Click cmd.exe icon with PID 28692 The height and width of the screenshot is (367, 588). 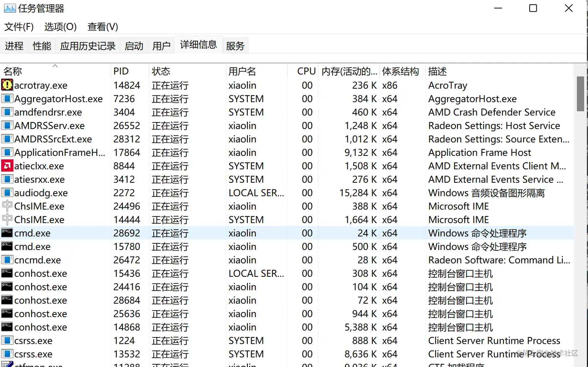pos(7,233)
